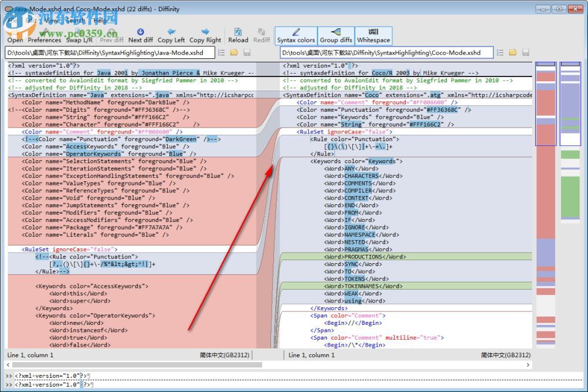This screenshot has width=588, height=392.
Task: Open right file history list icon
Action: click(x=500, y=52)
